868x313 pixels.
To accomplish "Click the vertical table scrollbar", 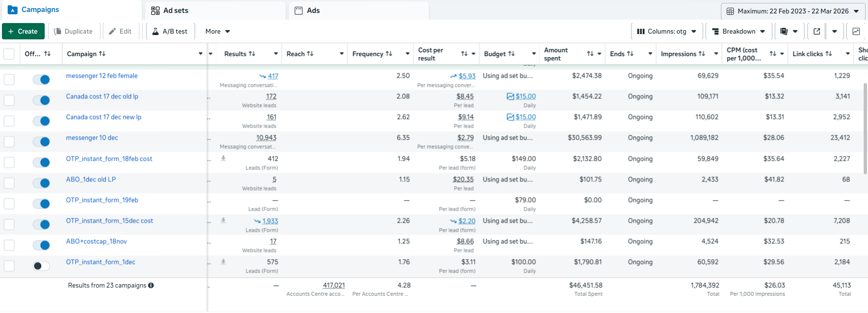I will [865, 129].
